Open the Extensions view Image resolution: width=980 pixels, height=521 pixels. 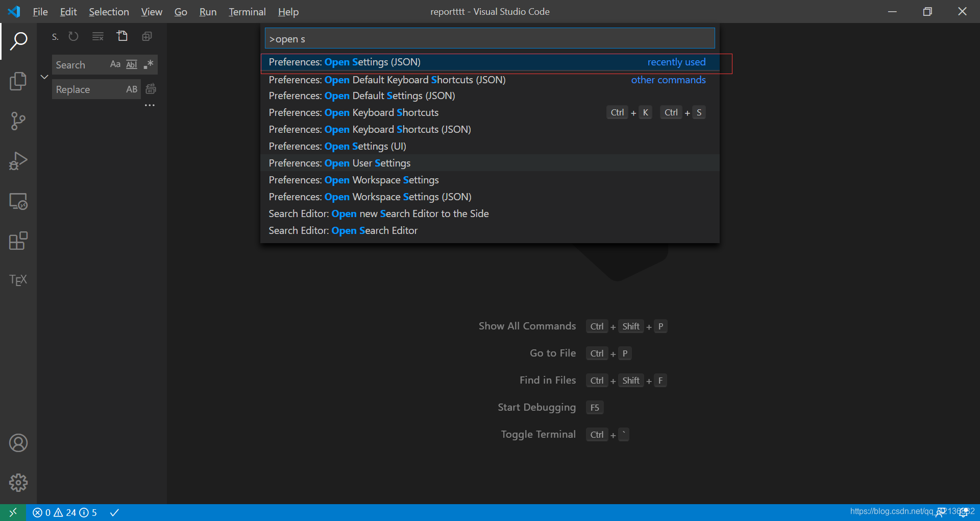coord(18,241)
